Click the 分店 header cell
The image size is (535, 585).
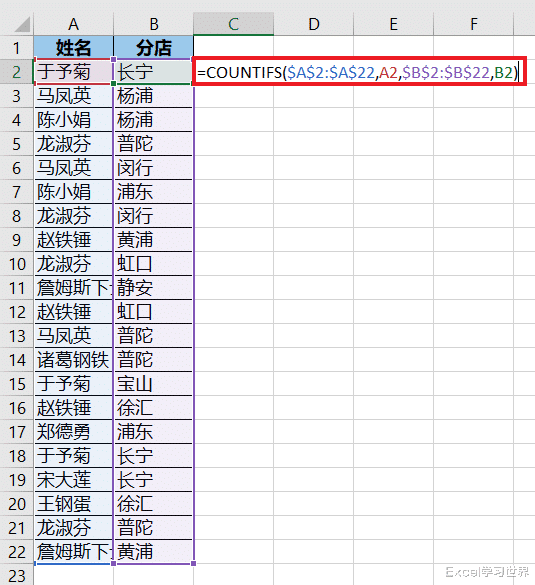tap(153, 47)
